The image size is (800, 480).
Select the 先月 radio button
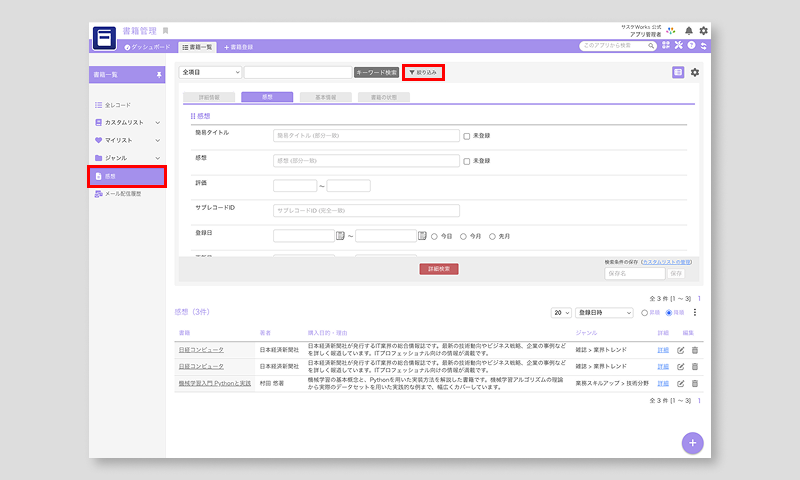tap(492, 237)
